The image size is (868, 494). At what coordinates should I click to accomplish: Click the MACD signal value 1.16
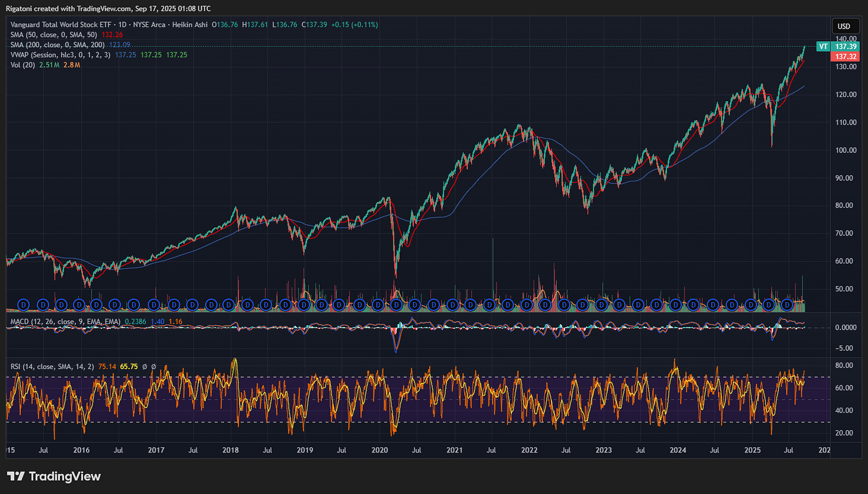click(x=175, y=321)
